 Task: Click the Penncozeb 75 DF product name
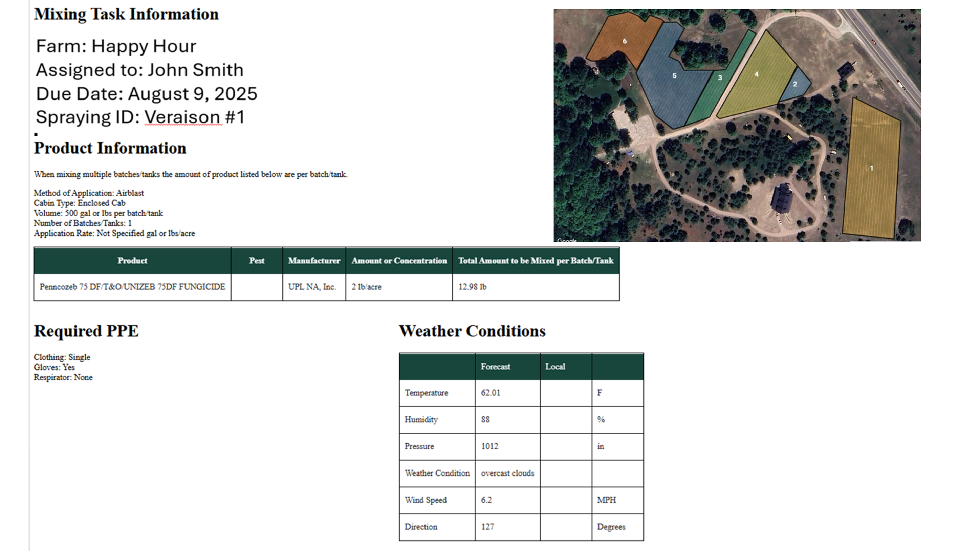132,287
